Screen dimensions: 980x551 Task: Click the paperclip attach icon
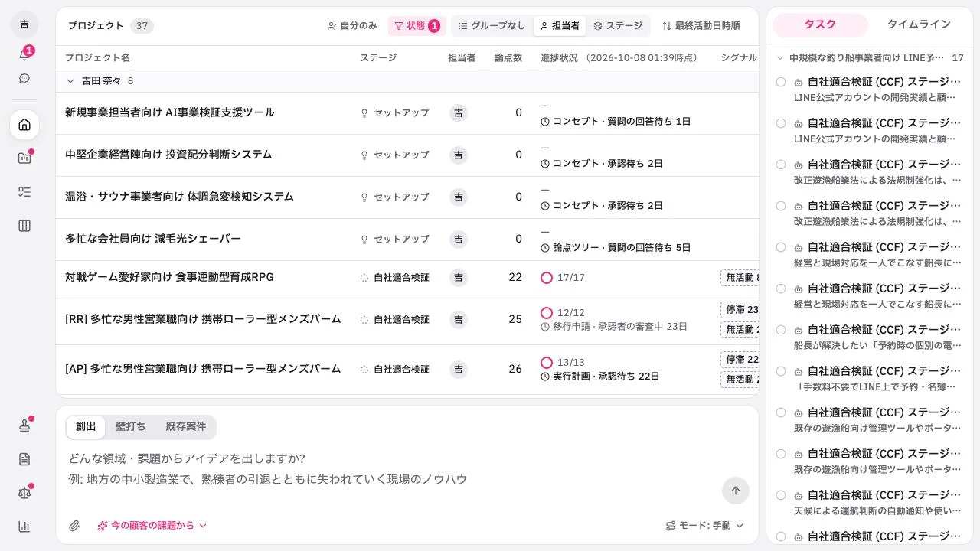74,526
